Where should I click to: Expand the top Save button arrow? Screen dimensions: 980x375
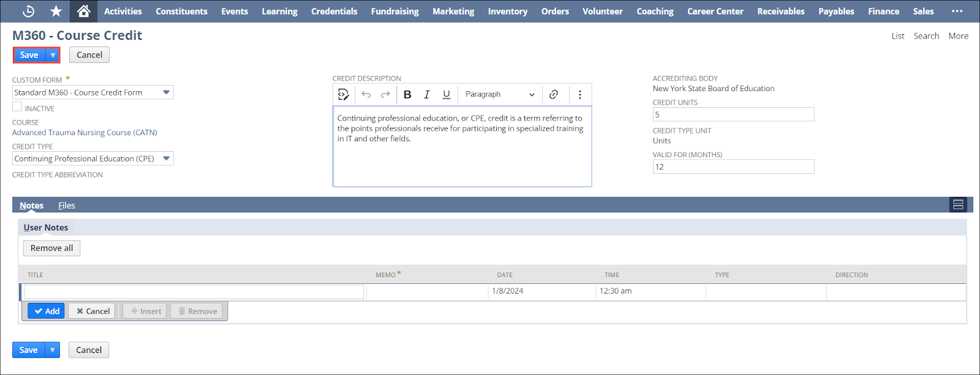tap(53, 55)
